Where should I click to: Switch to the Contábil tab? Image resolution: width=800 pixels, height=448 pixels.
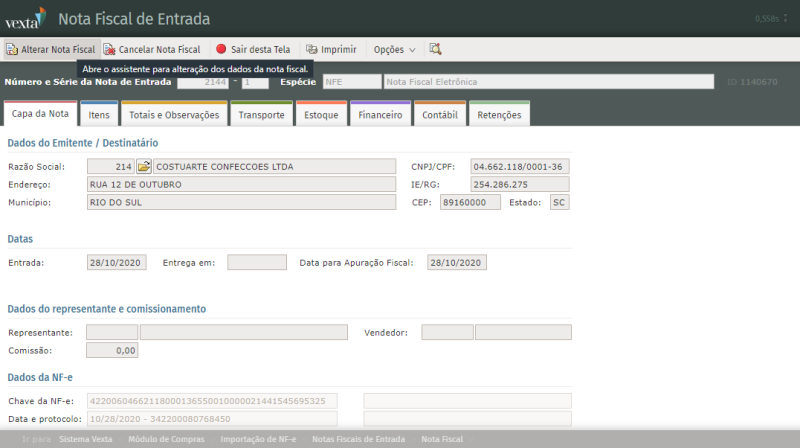440,115
